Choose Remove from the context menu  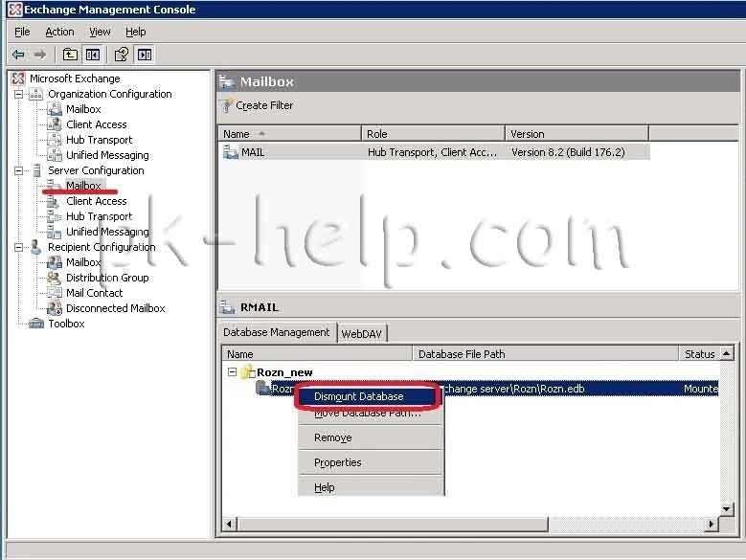(372, 437)
